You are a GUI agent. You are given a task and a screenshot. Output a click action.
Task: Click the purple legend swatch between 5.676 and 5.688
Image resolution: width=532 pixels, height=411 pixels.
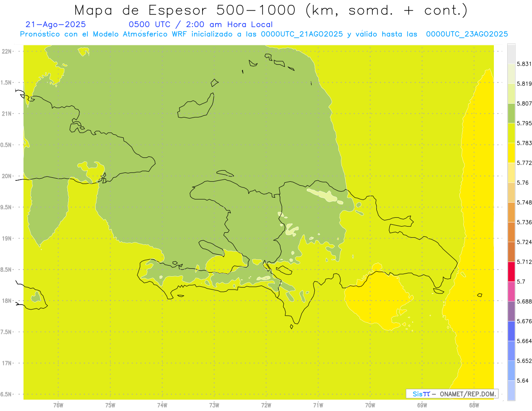tap(511, 311)
